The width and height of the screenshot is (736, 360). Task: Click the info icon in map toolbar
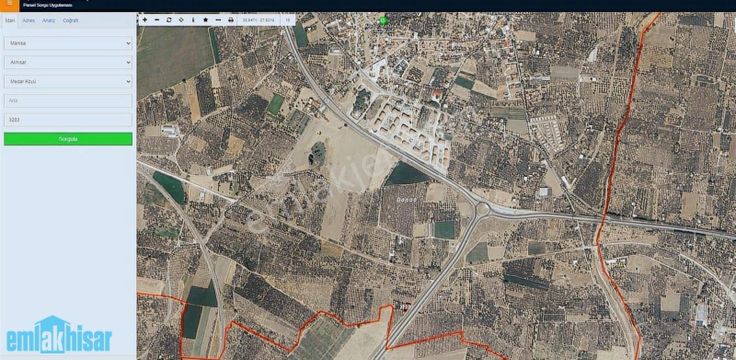coord(193,20)
